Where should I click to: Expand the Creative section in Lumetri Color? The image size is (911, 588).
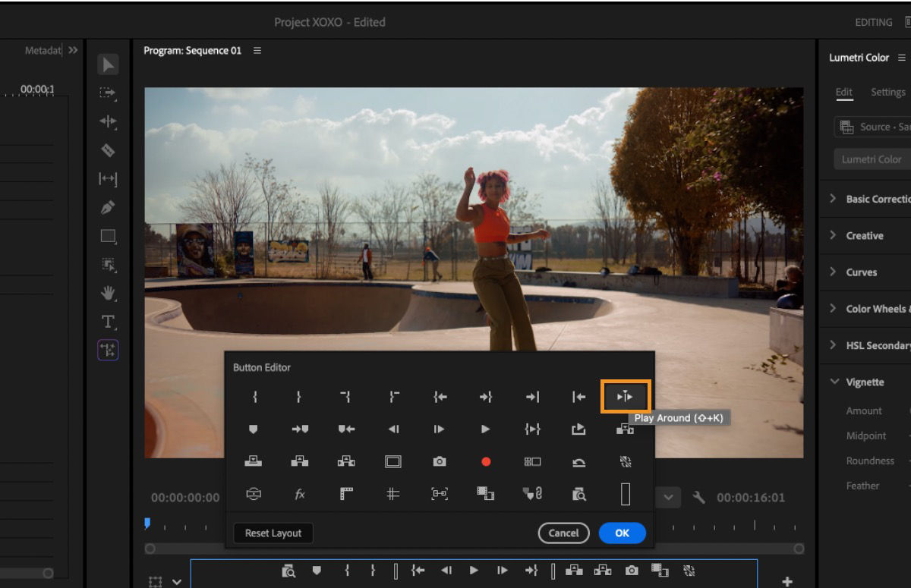(x=865, y=236)
